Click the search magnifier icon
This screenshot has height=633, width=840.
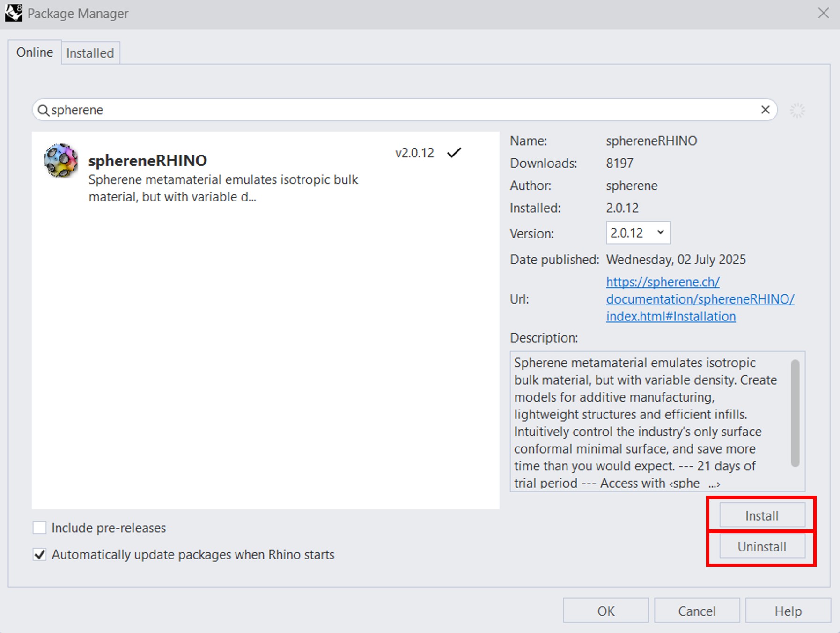pyautogui.click(x=43, y=110)
